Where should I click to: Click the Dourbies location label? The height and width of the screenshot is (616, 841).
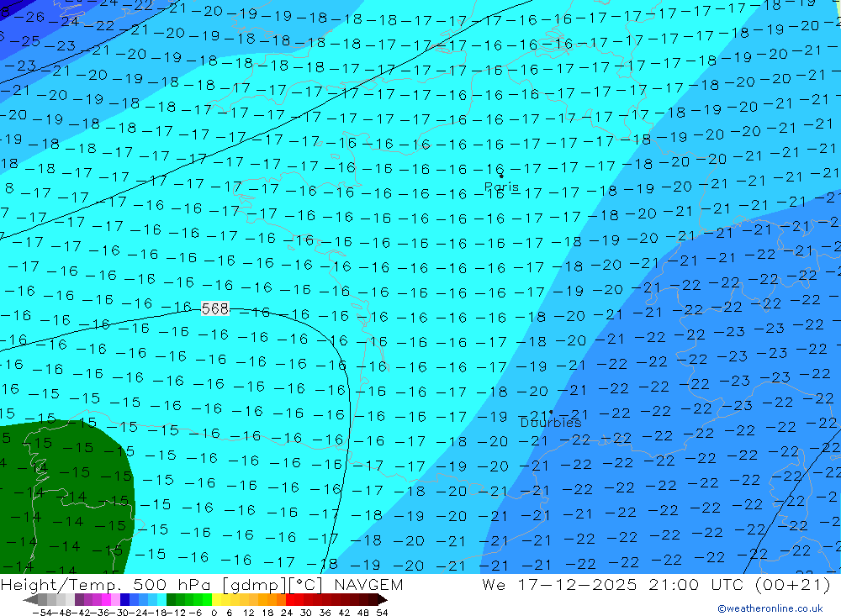click(550, 423)
